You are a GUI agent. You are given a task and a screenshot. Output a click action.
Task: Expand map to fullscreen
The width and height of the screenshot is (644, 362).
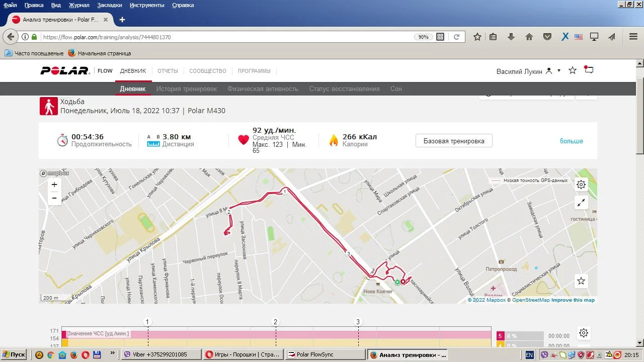point(581,203)
